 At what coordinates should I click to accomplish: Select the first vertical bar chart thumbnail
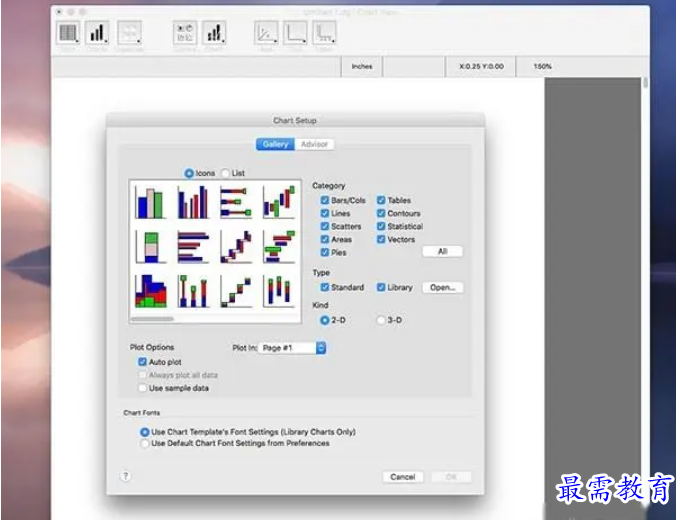click(150, 202)
